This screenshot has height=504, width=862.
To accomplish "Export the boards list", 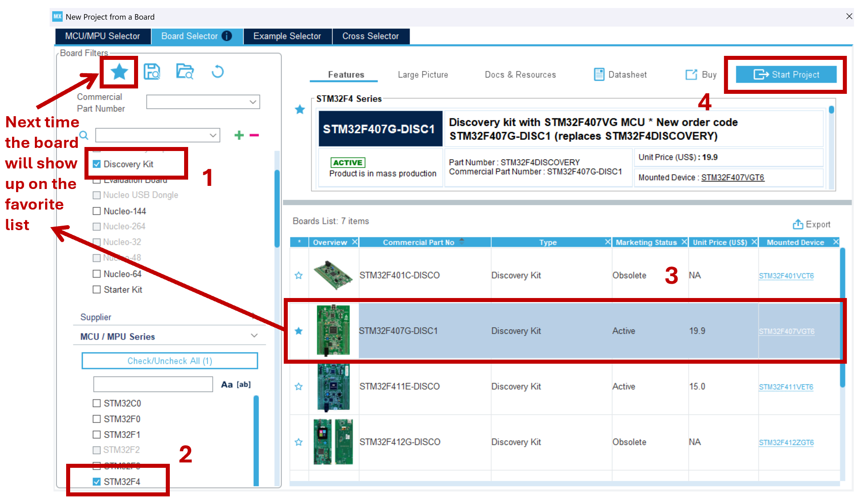I will pos(812,224).
